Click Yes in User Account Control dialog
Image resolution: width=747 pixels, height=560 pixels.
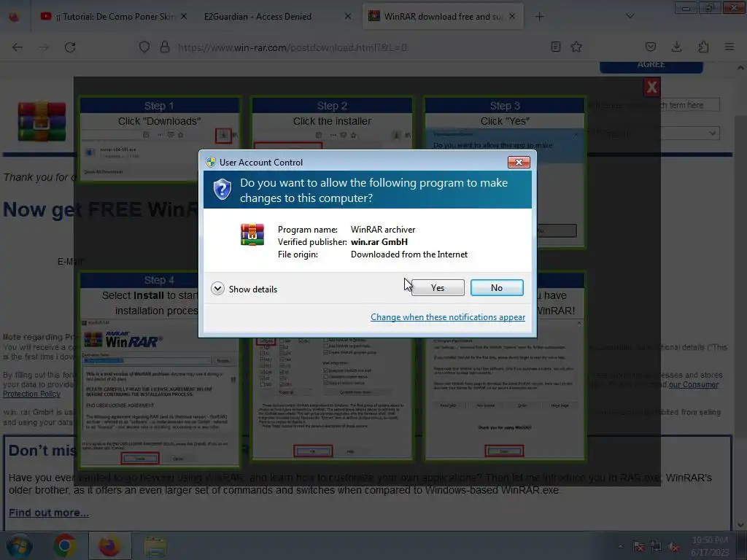tap(438, 287)
